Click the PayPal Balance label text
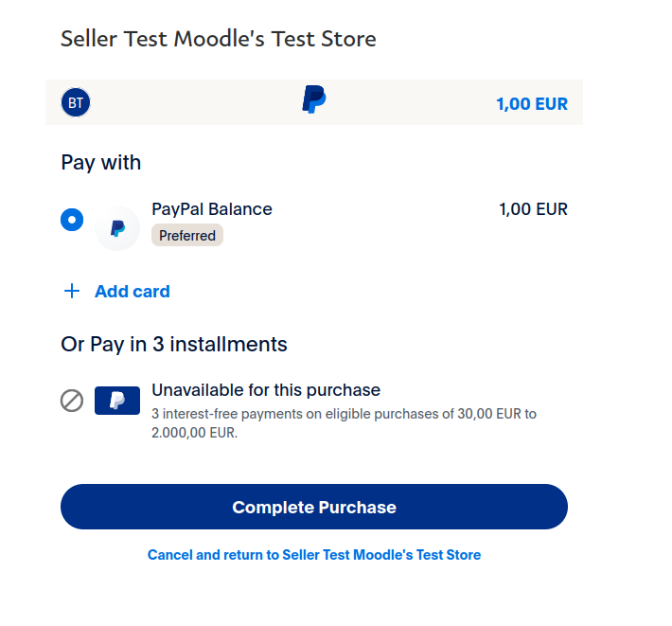The height and width of the screenshot is (626, 672). 212,209
